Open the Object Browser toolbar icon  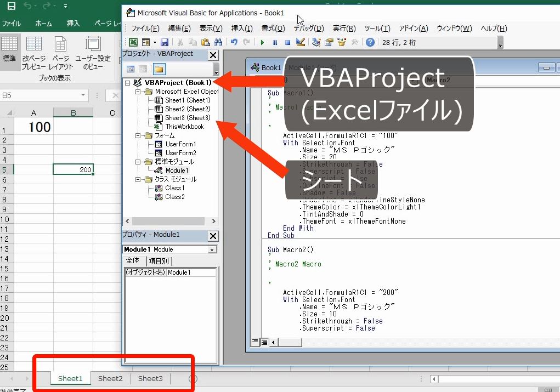[x=342, y=42]
